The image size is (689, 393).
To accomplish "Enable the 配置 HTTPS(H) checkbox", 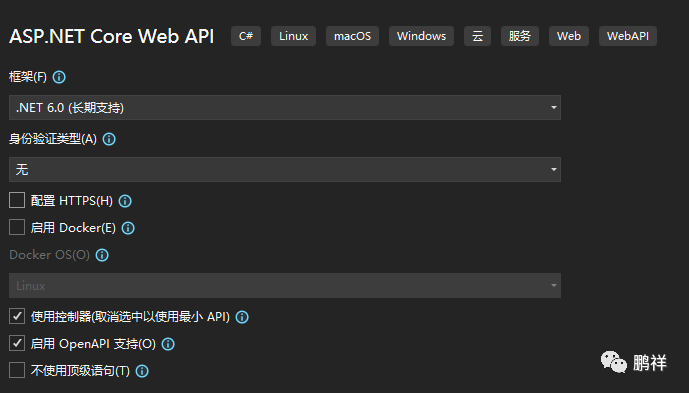I will pos(17,200).
